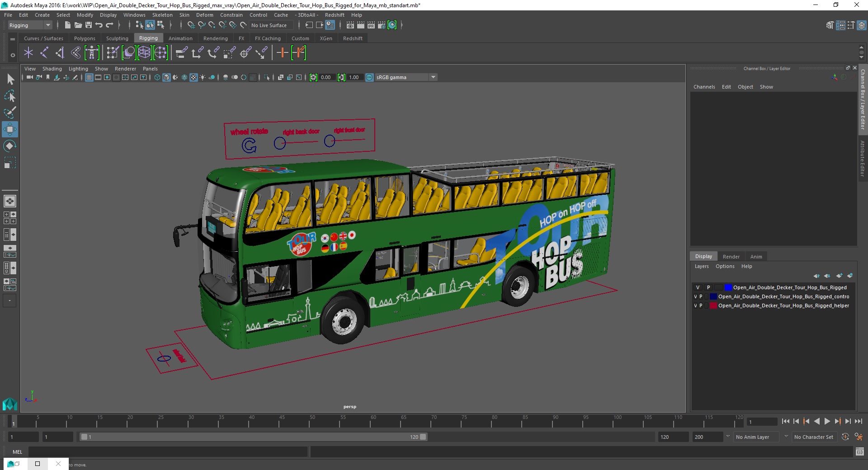Select the arrow Select tool

click(x=10, y=80)
